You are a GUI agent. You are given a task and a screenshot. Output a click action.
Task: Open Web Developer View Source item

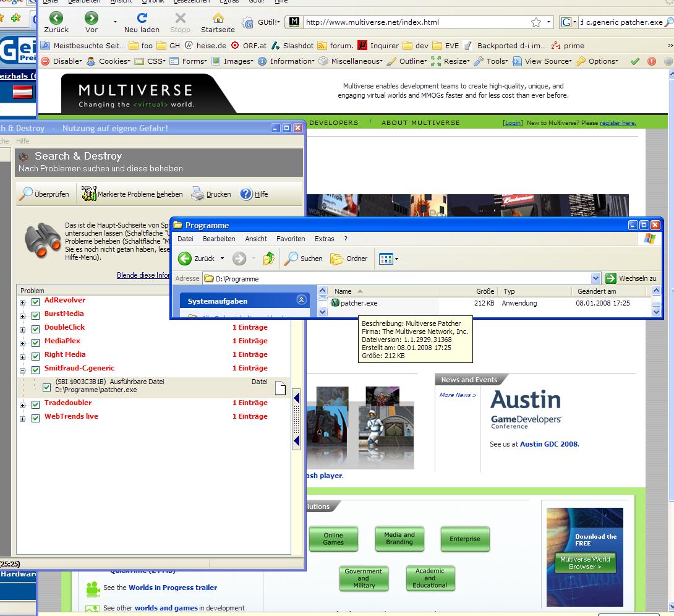tap(542, 61)
